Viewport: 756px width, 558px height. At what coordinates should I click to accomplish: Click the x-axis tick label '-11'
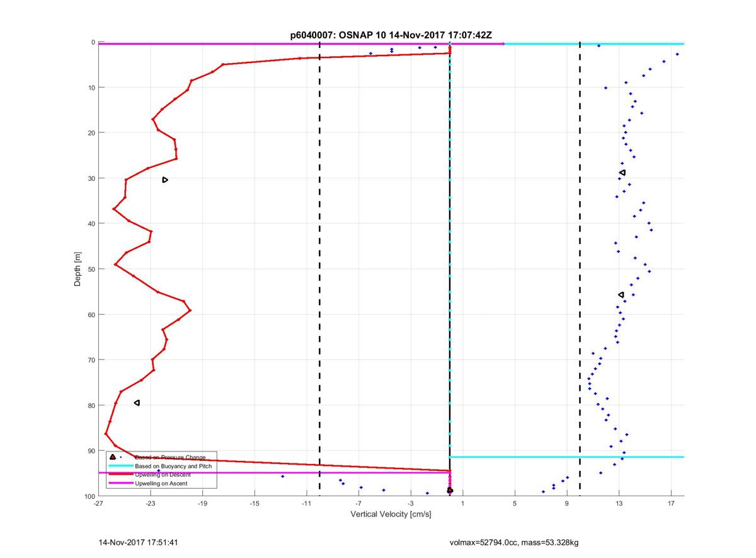point(307,504)
